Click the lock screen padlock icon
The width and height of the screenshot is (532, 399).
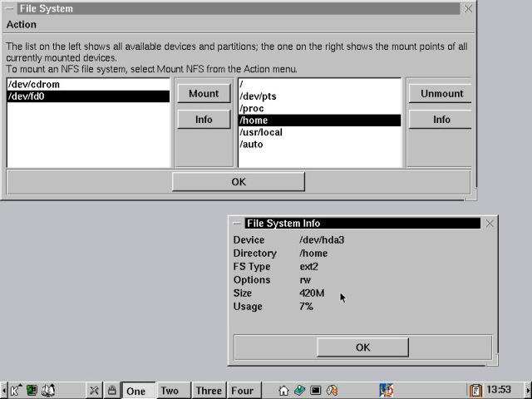111,390
